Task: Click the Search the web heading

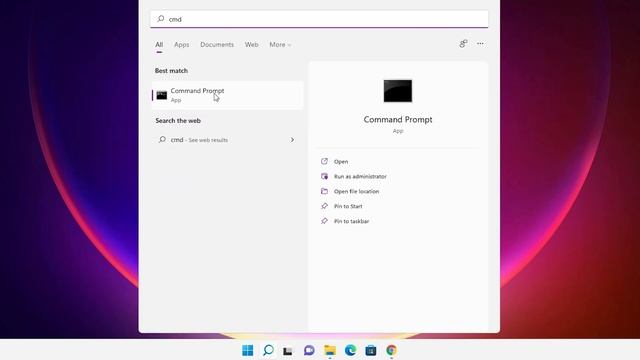Action: [178, 121]
